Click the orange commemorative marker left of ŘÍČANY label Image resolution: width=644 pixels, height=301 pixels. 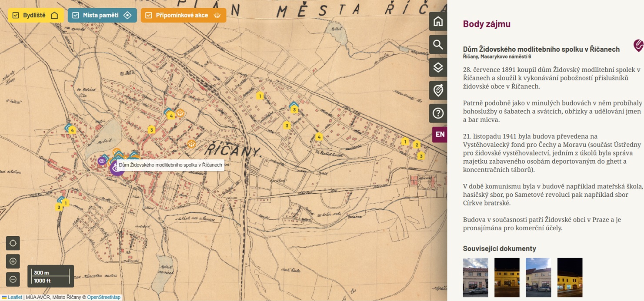tap(191, 144)
